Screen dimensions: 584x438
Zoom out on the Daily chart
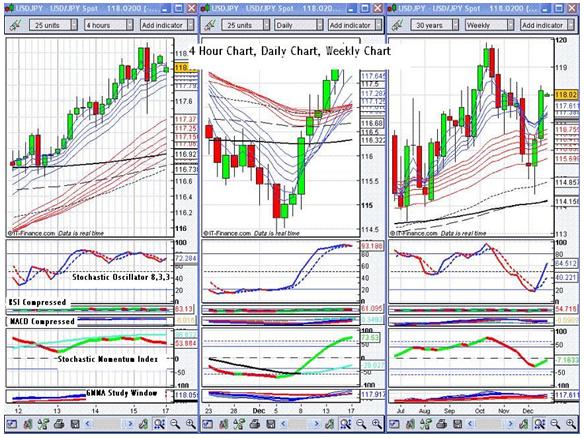tap(361, 424)
